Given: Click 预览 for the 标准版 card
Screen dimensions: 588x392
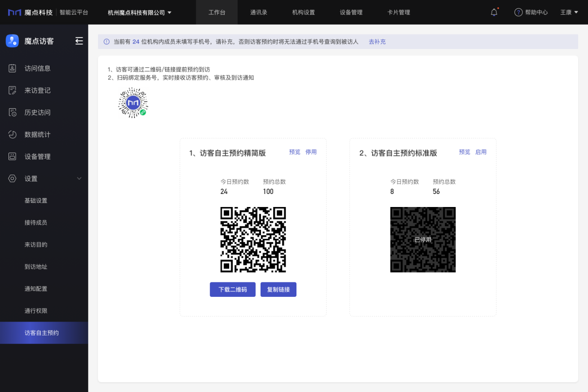Looking at the screenshot, I should point(464,152).
